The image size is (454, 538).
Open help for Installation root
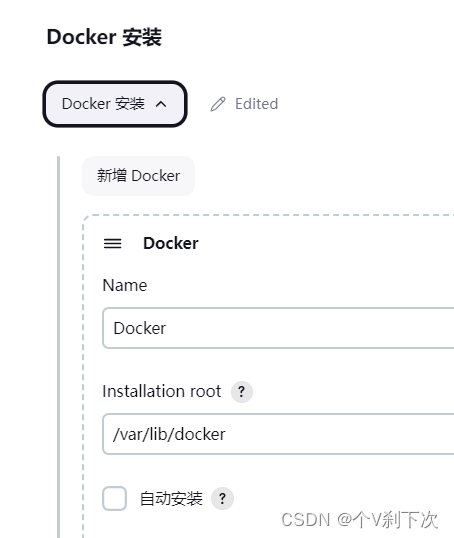click(x=242, y=391)
